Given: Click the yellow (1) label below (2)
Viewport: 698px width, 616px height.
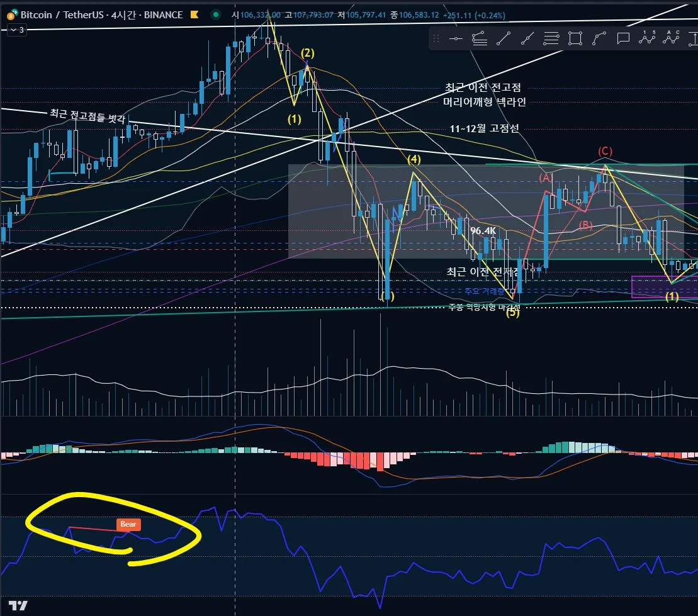Looking at the screenshot, I should coord(295,119).
